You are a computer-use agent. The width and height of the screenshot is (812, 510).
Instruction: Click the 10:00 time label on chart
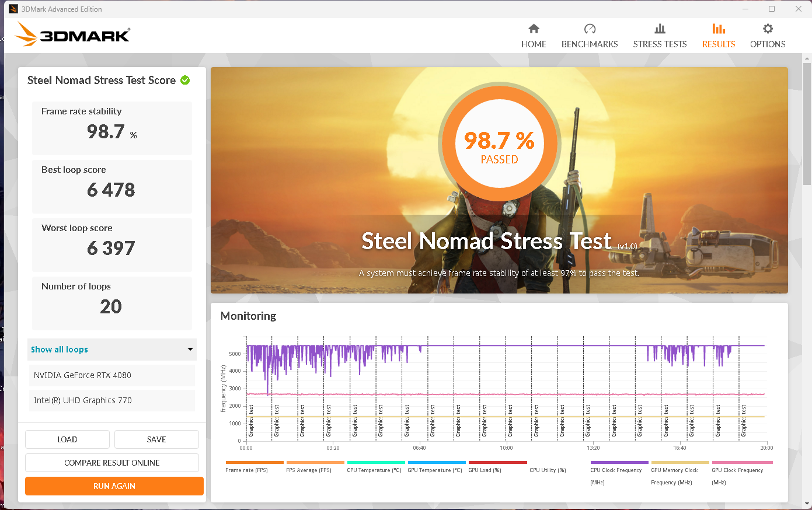click(506, 448)
